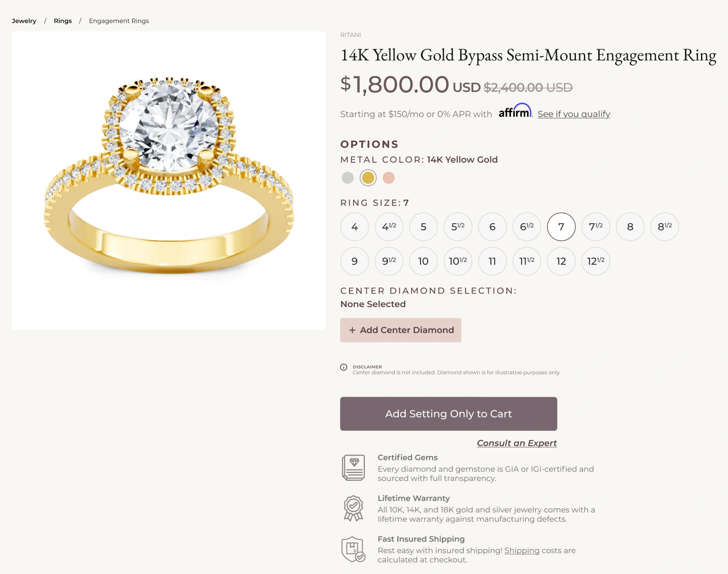Click Add Center Diamond button

coord(401,330)
